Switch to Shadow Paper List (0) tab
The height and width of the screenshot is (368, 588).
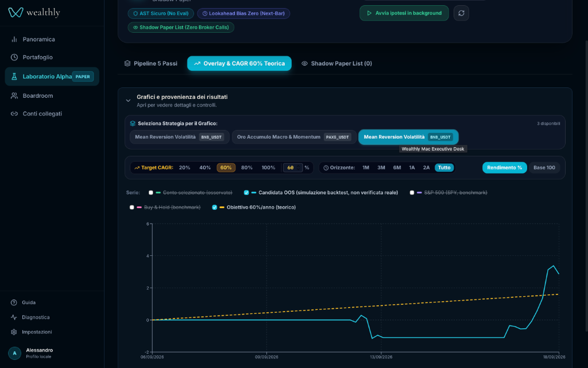(336, 63)
